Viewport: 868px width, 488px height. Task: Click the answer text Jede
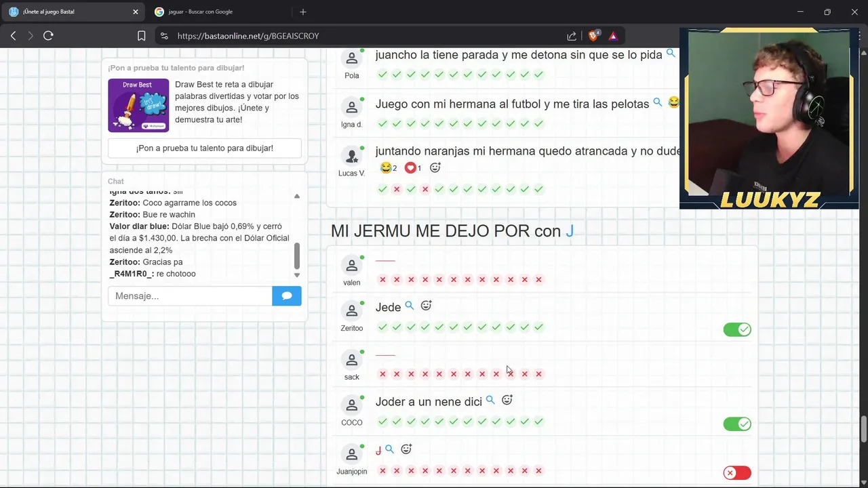tap(388, 308)
